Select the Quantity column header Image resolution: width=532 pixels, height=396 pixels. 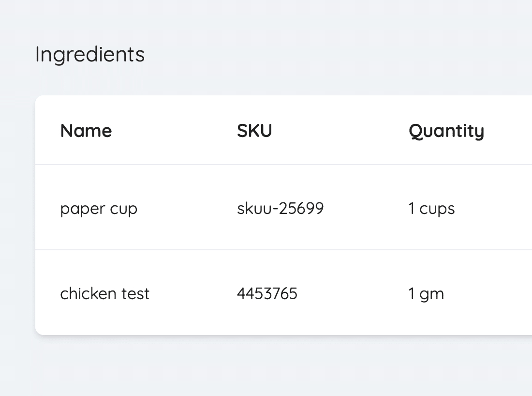[x=446, y=130]
